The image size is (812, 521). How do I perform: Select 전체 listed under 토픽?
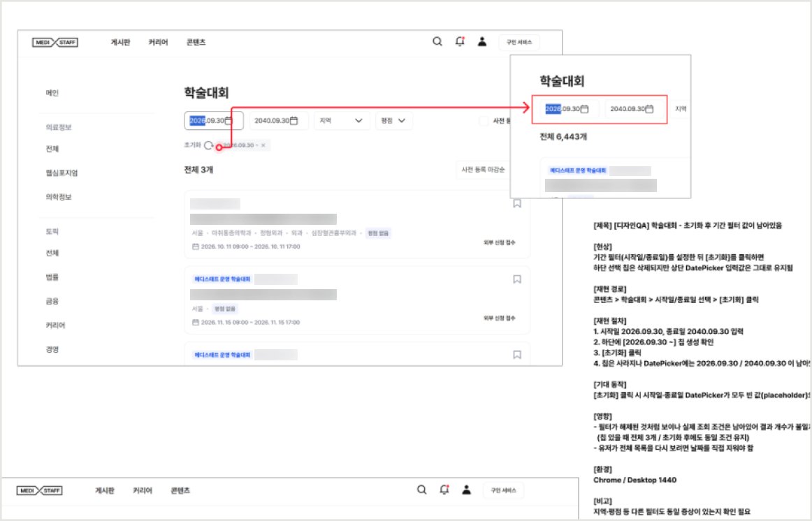tap(52, 253)
